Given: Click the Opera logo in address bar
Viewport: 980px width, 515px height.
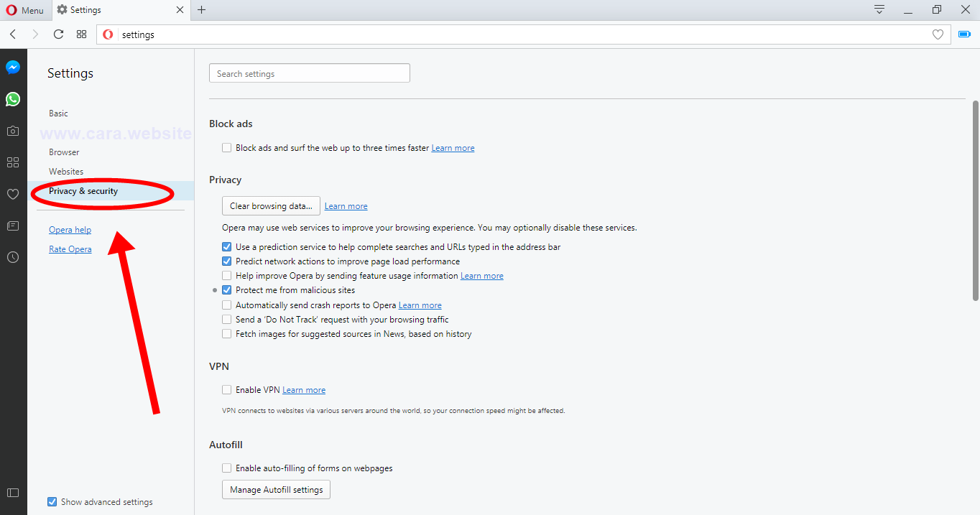Looking at the screenshot, I should [108, 34].
